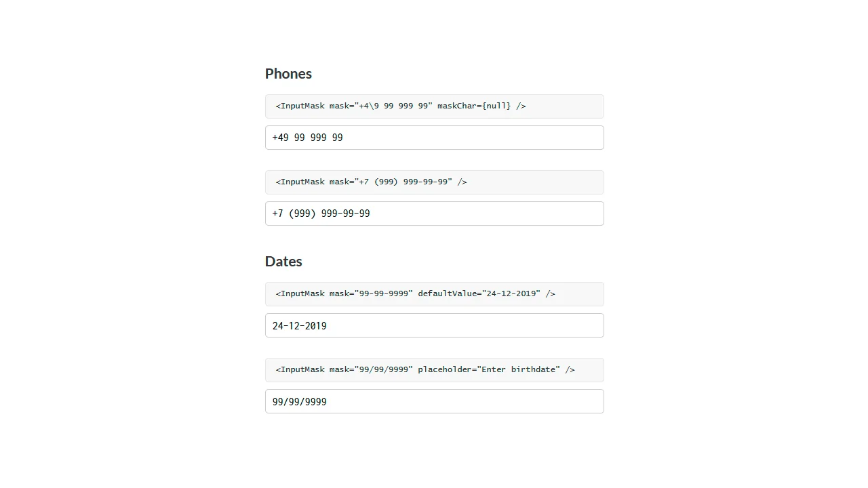Viewport: 868px width, 488px height.
Task: Click the +7 phone number input field
Action: [434, 213]
